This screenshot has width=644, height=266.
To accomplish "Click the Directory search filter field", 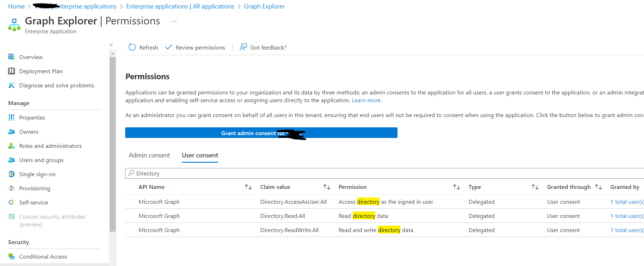I will click(x=384, y=173).
